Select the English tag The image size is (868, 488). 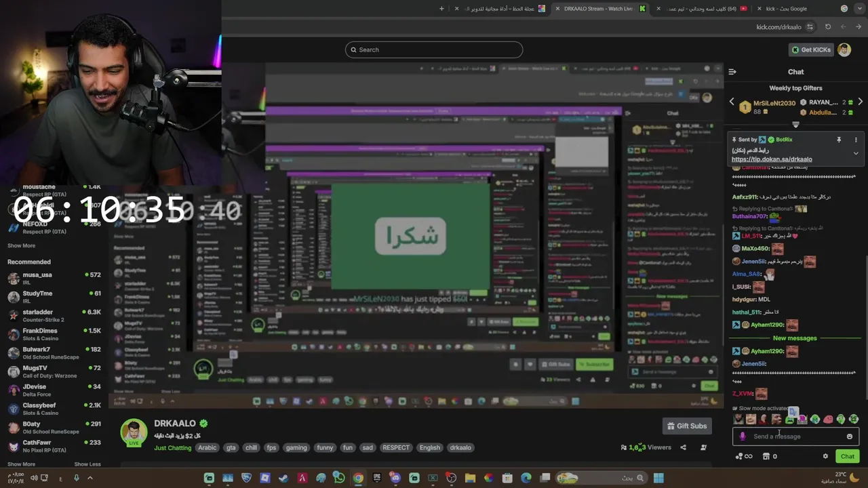[430, 448]
